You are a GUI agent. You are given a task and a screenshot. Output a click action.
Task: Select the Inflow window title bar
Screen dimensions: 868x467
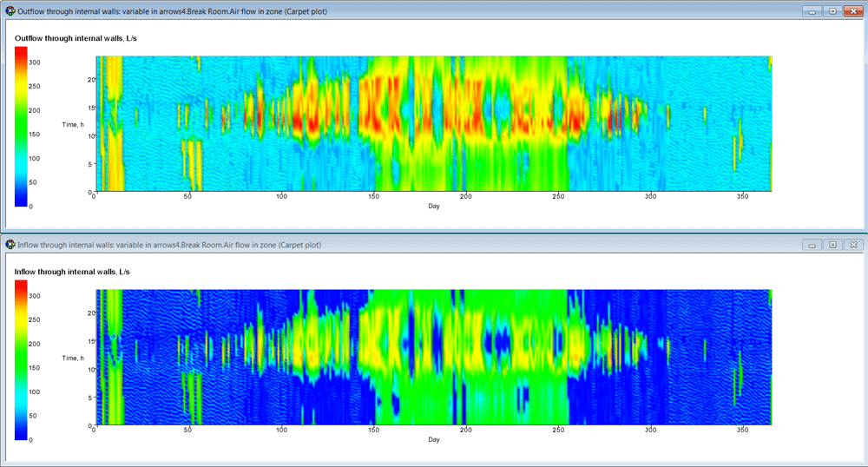tap(434, 245)
